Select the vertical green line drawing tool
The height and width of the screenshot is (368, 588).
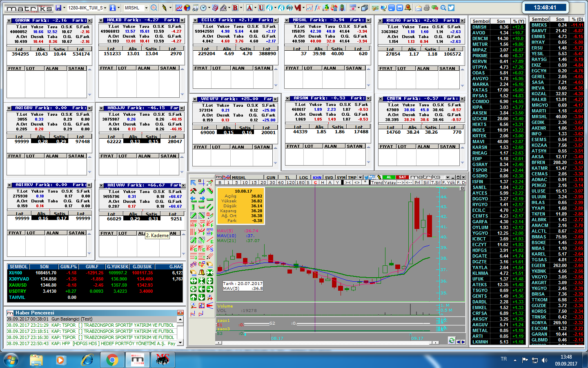click(194, 207)
